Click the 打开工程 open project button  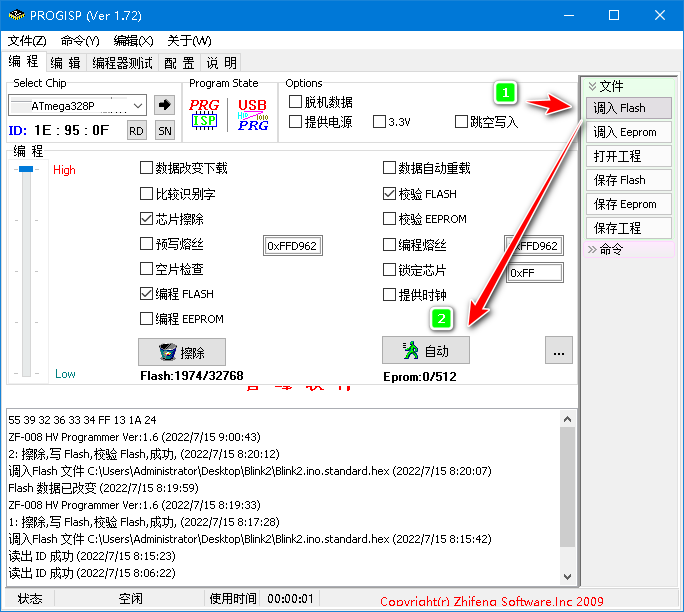[x=628, y=156]
